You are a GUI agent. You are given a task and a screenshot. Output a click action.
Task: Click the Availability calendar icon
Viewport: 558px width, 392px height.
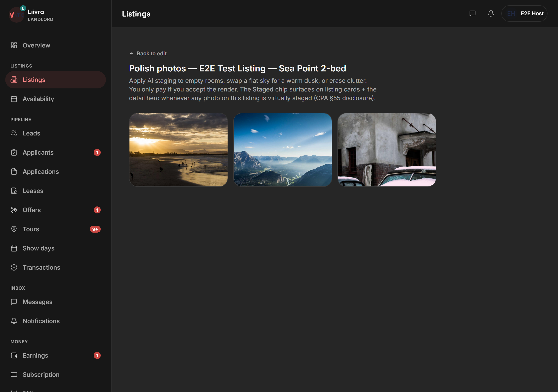[x=14, y=99]
